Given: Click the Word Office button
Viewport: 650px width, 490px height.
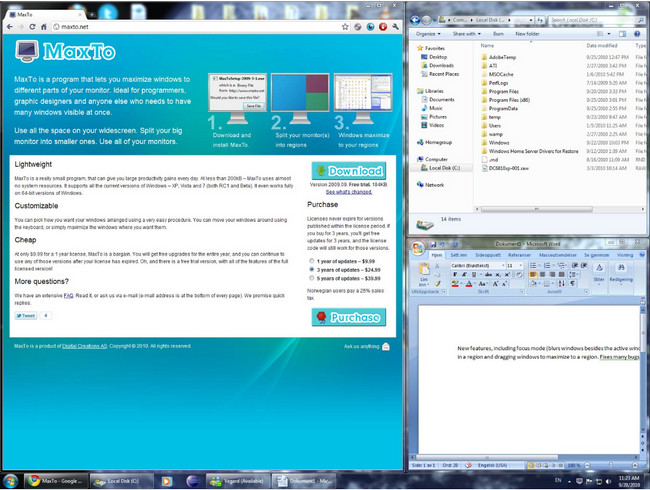Looking at the screenshot, I should click(x=418, y=250).
